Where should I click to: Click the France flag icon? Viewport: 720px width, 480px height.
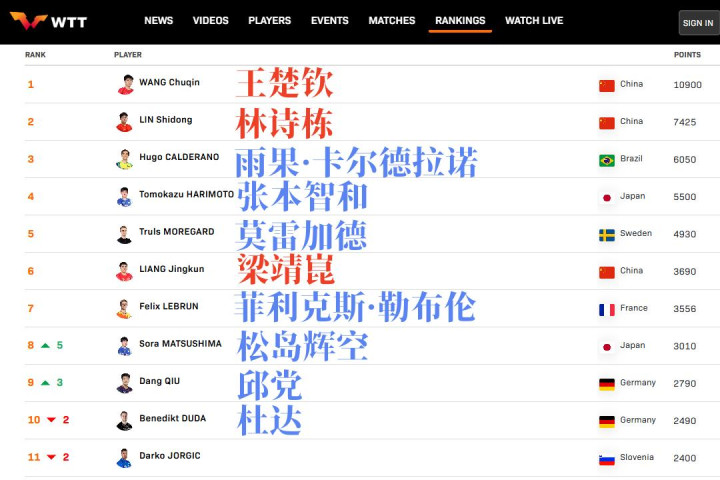coord(607,310)
